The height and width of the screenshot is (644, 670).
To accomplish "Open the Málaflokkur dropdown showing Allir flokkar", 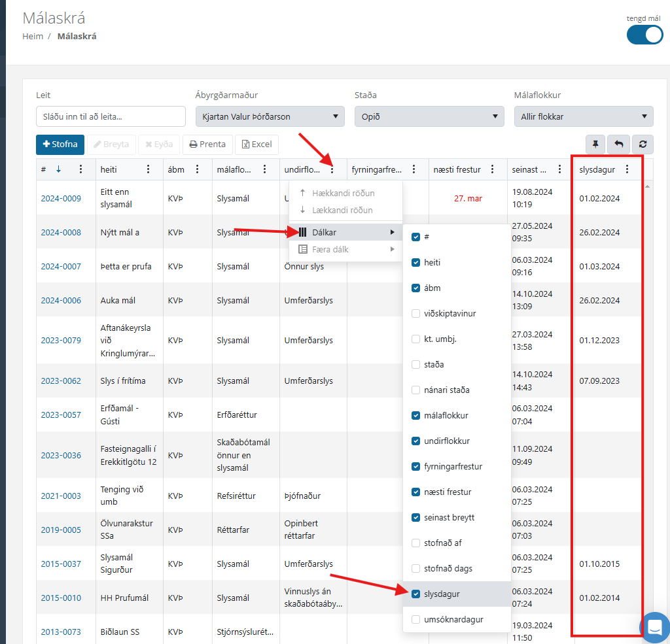I will point(584,116).
